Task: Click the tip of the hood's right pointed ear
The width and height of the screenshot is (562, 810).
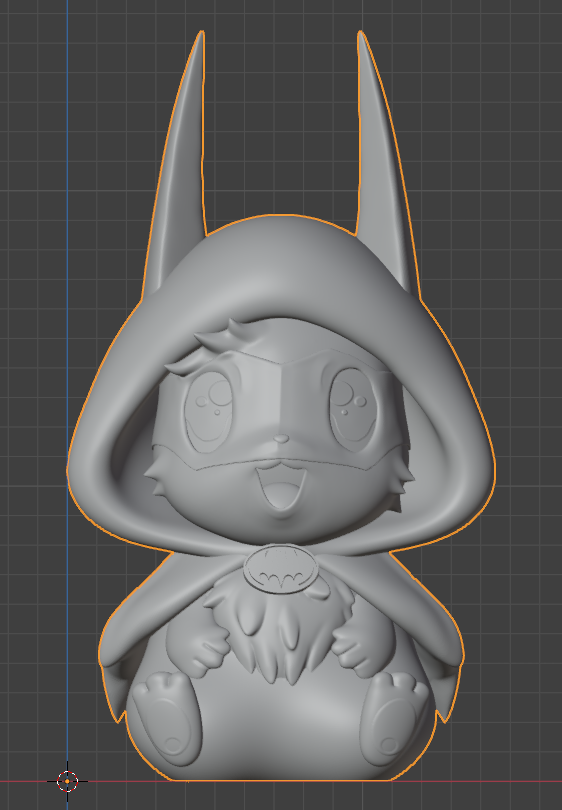Action: click(360, 34)
